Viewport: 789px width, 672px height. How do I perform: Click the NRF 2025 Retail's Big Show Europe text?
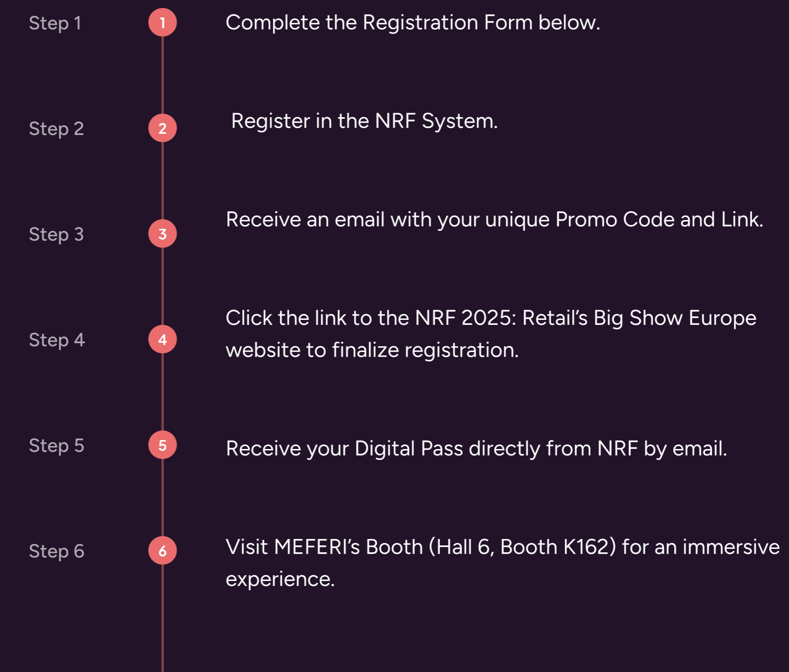pos(586,318)
